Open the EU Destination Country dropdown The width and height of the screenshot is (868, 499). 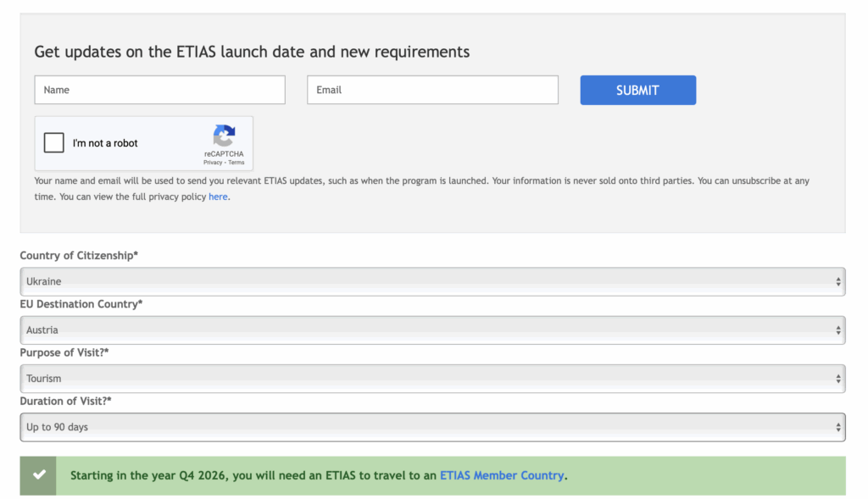[432, 330]
